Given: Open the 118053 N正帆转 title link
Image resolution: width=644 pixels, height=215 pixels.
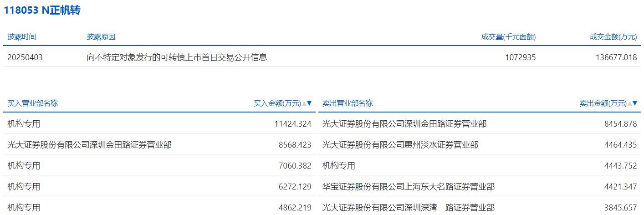Looking at the screenshot, I should (x=42, y=10).
